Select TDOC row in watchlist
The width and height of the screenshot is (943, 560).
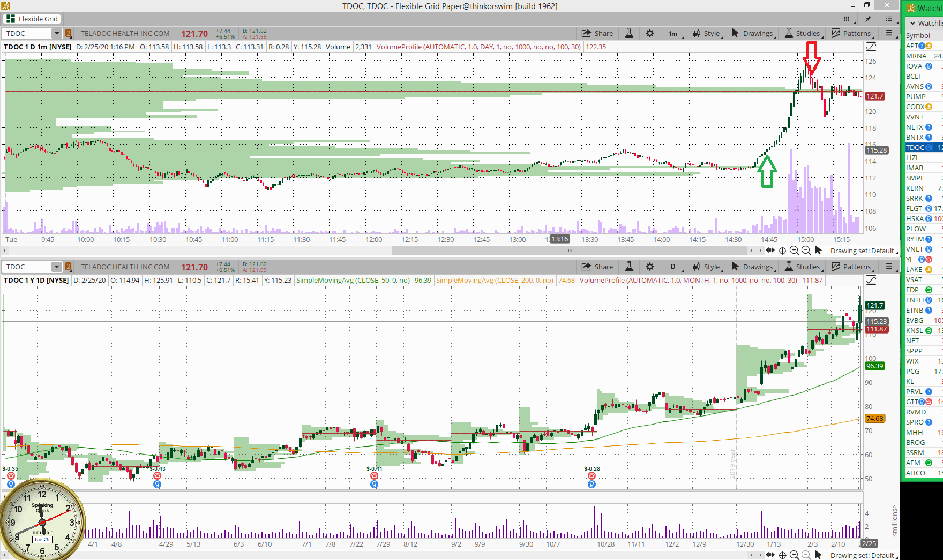pyautogui.click(x=924, y=148)
